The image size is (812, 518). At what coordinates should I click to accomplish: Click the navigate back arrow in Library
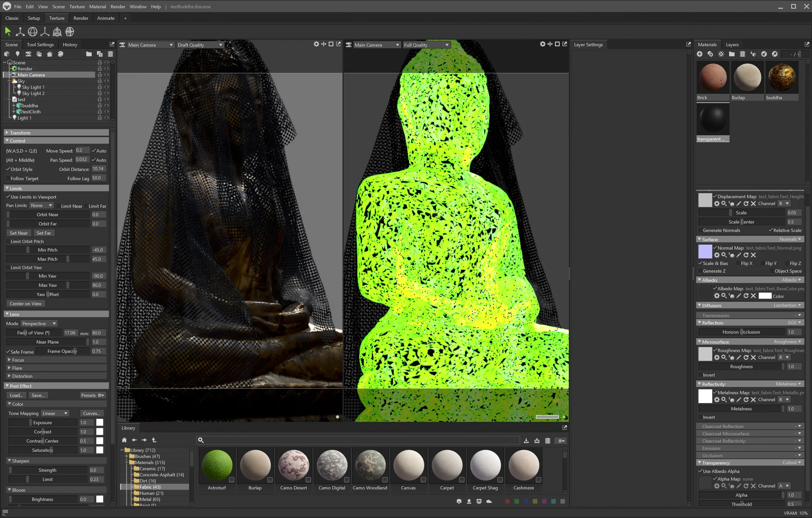[134, 440]
